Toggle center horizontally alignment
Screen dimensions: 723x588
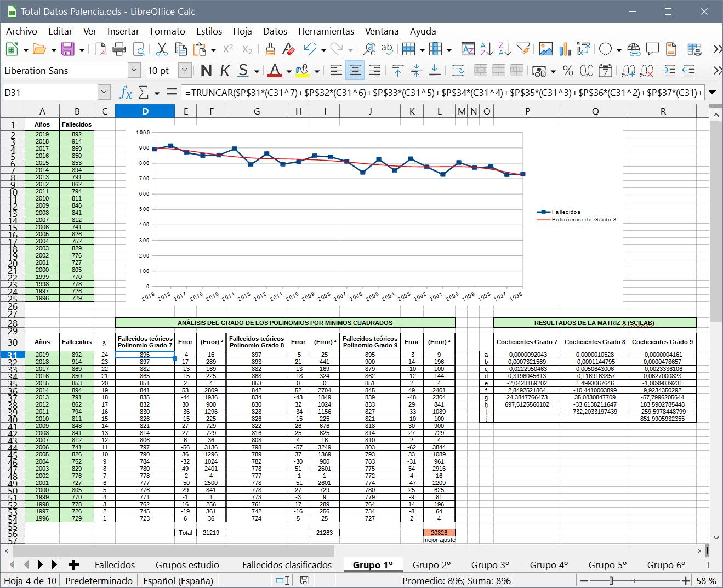point(355,71)
